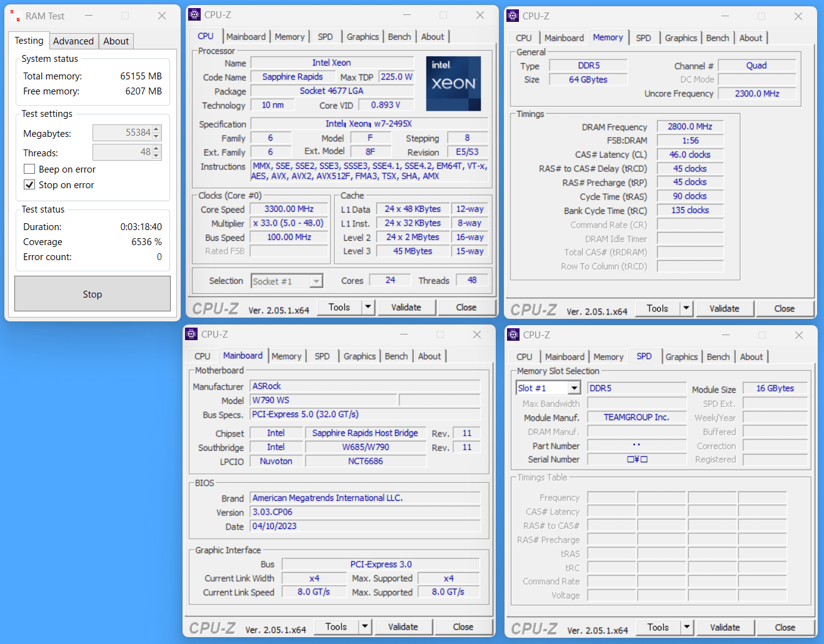This screenshot has height=644, width=824.
Task: Click the Max TDP value "225.0 W"
Action: coord(397,77)
